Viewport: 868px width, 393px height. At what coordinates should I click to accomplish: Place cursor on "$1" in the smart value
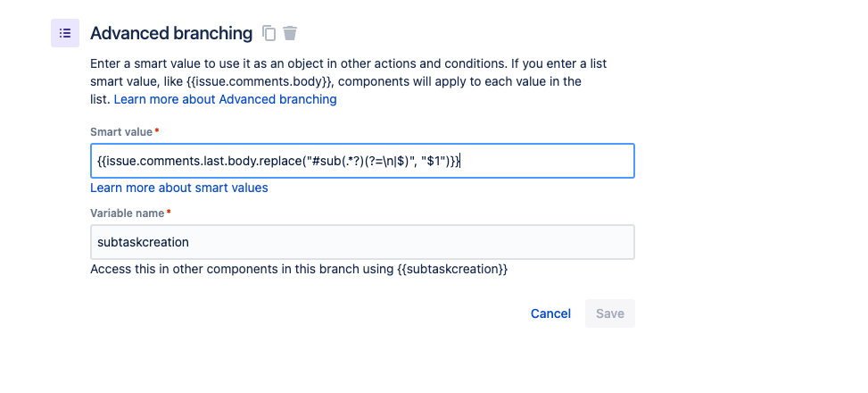click(434, 162)
